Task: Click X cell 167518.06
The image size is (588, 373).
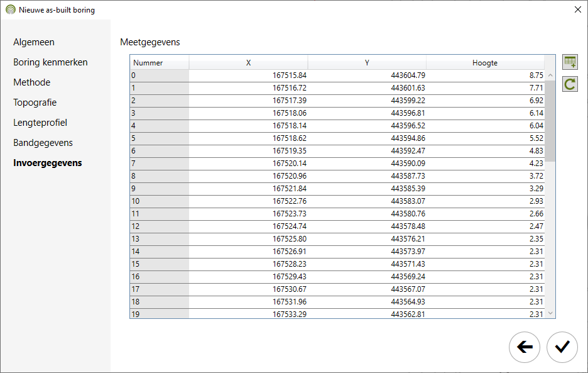Action: tap(248, 113)
